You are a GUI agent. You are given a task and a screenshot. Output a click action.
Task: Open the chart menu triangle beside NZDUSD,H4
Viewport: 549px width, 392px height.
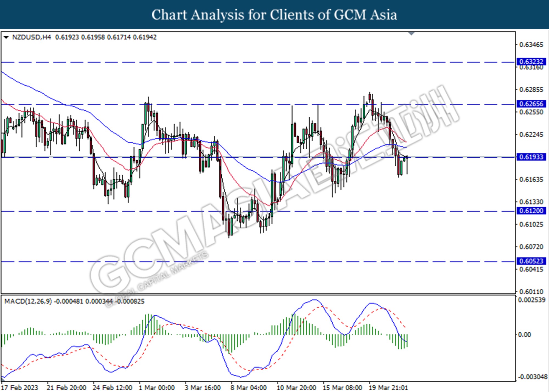pos(6,37)
